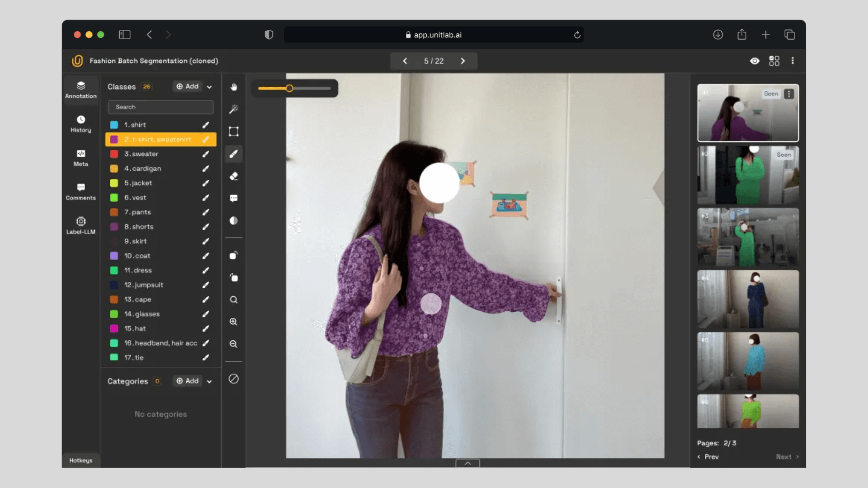Click Add button next to Classes

coord(188,86)
